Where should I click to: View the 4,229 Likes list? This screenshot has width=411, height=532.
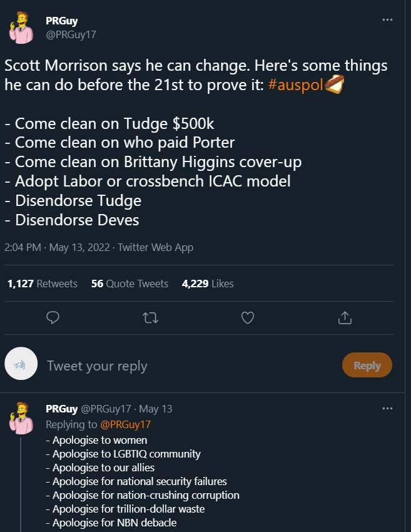pyautogui.click(x=208, y=284)
